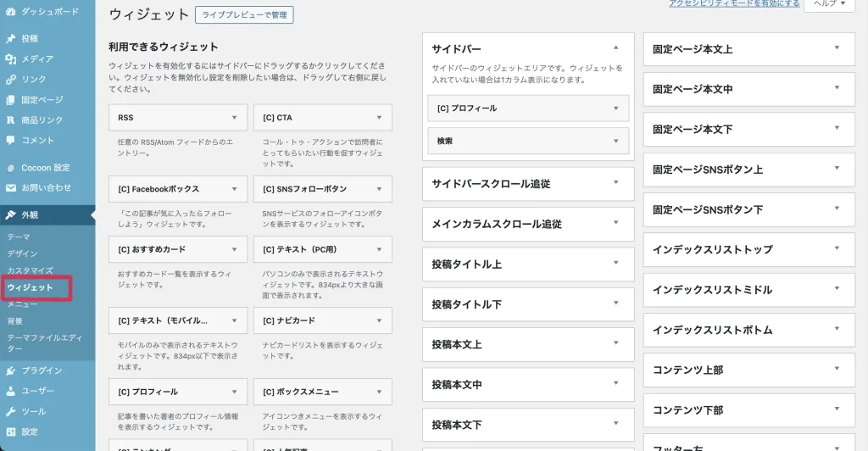Screen dimensions: 868x451
Task: Open the カスタマイズ submenu item
Action: (31, 270)
